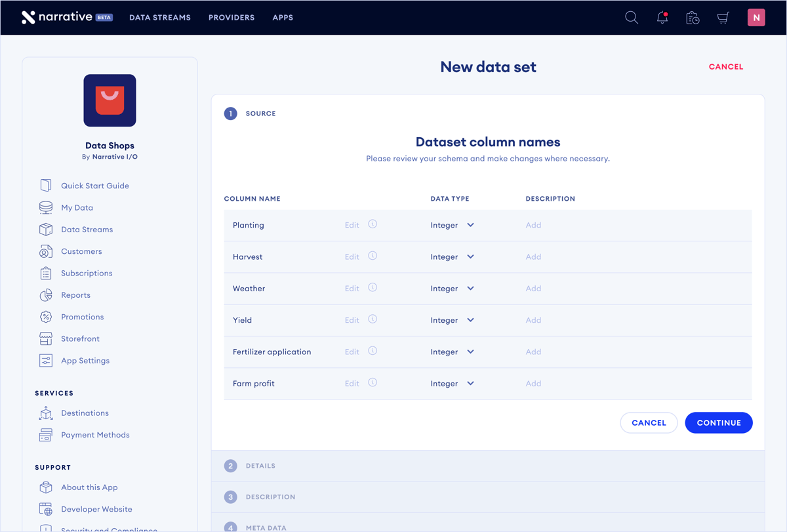Add a description for the Yield column
Screen dimensions: 787x532
click(533, 320)
